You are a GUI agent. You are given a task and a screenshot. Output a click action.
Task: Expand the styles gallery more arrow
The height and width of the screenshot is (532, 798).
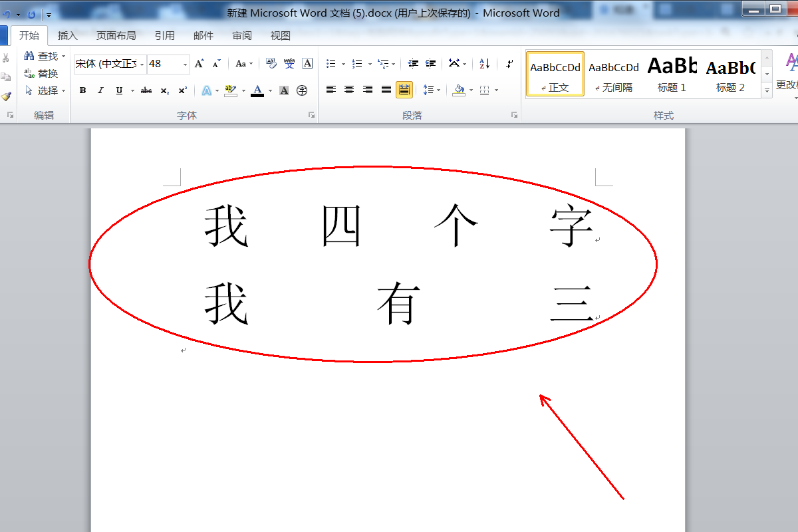pos(767,90)
